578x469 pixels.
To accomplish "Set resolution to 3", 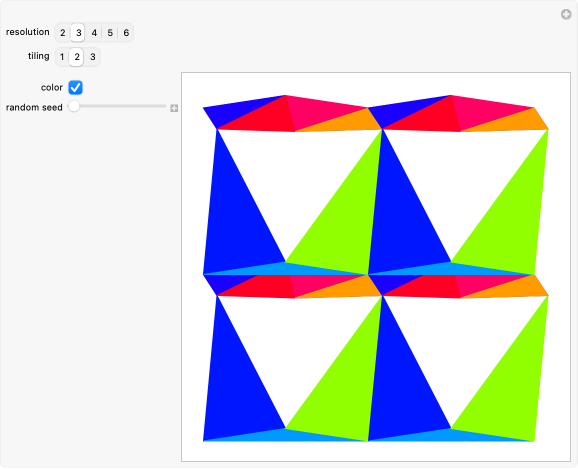I will pos(78,33).
